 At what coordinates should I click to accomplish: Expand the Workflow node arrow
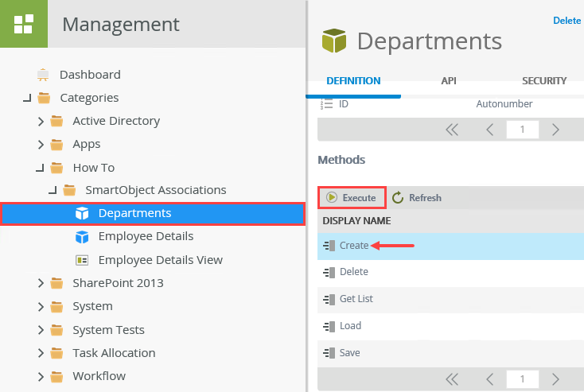(x=41, y=376)
